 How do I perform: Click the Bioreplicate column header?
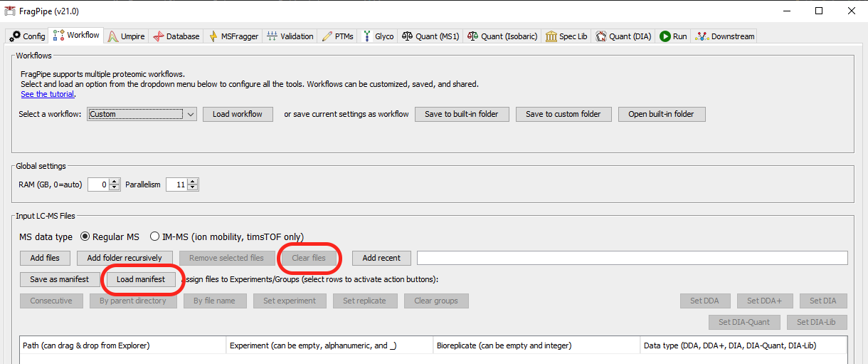[x=536, y=345]
